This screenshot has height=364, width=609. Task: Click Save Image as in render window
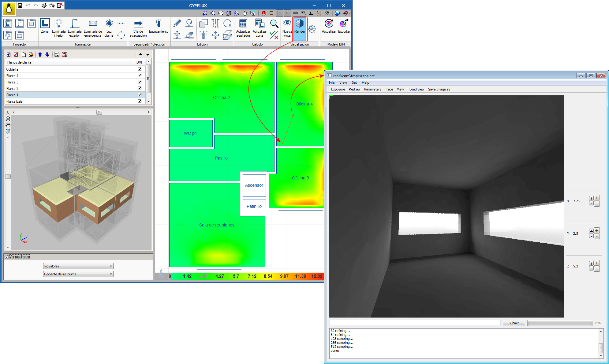[439, 89]
